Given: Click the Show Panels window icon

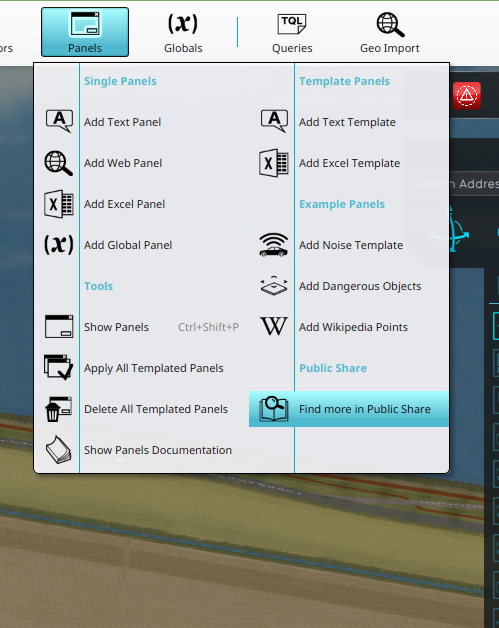Looking at the screenshot, I should click(59, 326).
